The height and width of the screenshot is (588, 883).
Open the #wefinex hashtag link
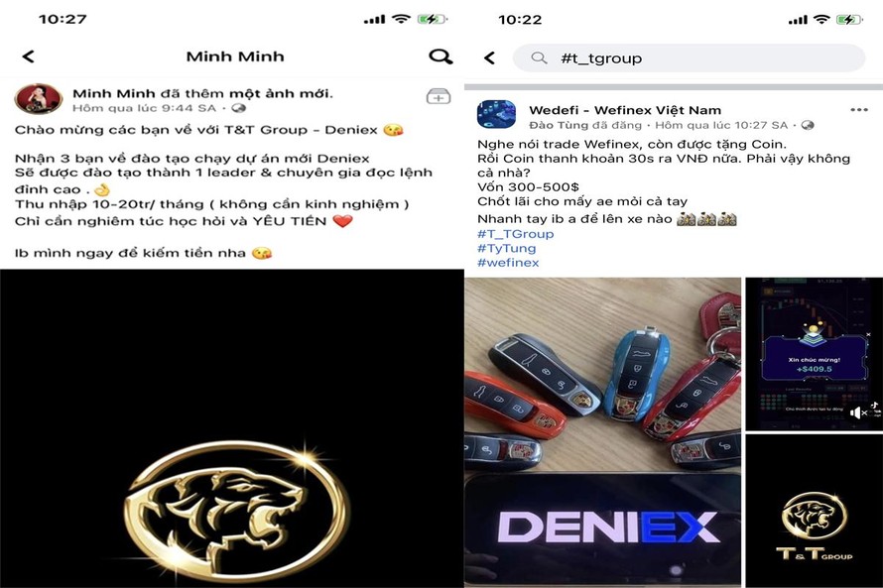point(508,262)
